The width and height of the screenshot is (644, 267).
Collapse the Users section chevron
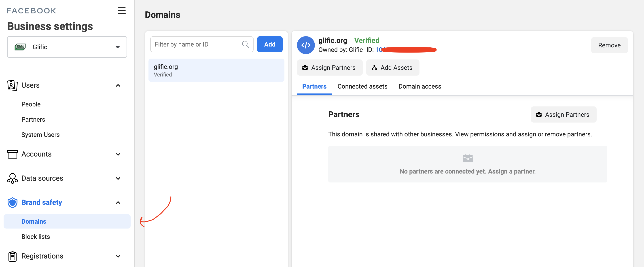click(x=118, y=85)
